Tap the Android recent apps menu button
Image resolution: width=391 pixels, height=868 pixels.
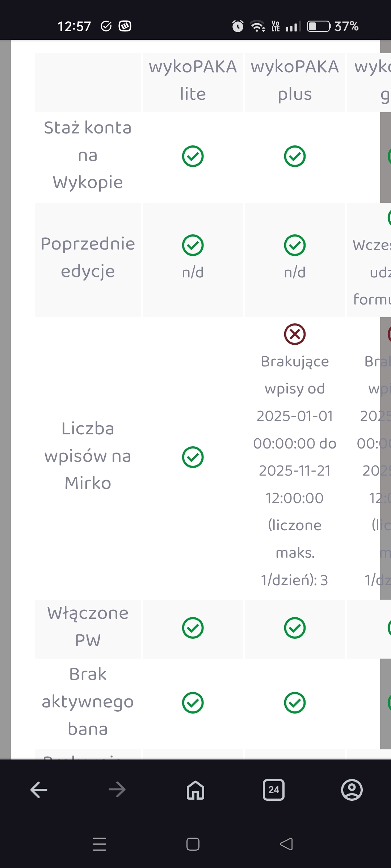coord(100,844)
